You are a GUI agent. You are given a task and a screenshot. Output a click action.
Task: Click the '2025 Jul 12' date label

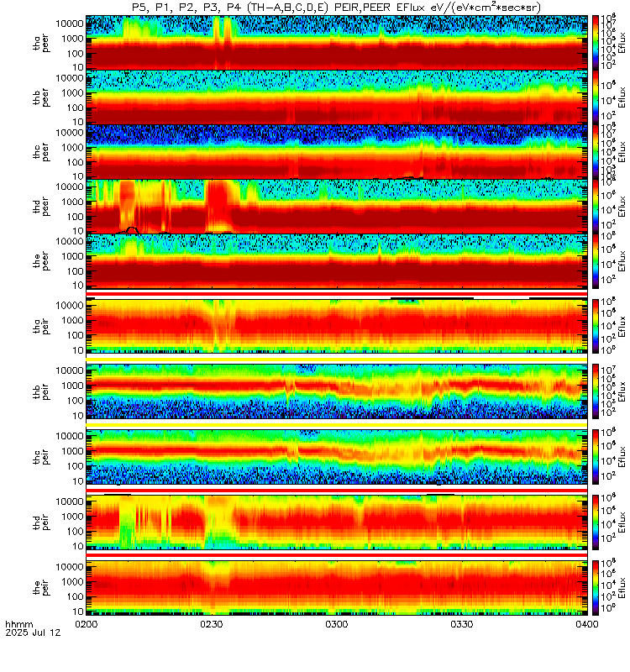33,633
